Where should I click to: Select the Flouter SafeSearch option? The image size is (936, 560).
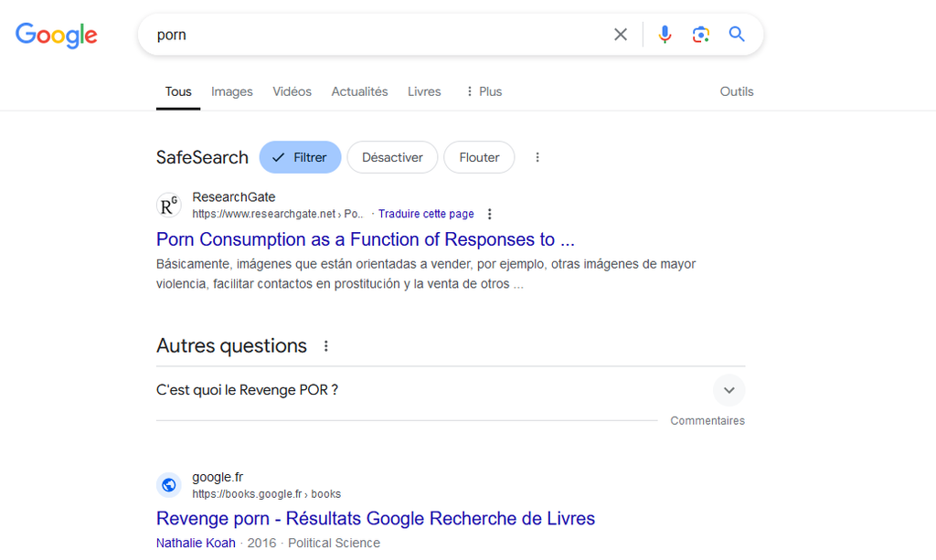479,157
